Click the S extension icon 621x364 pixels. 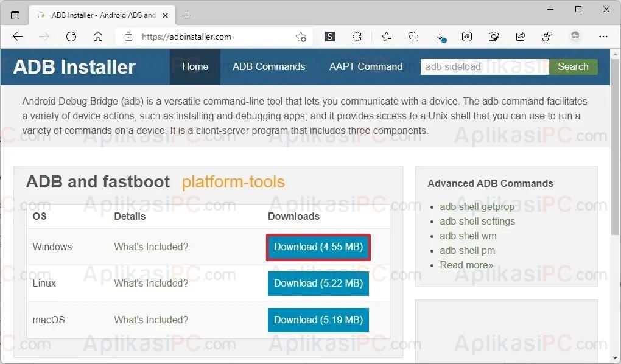pos(330,37)
